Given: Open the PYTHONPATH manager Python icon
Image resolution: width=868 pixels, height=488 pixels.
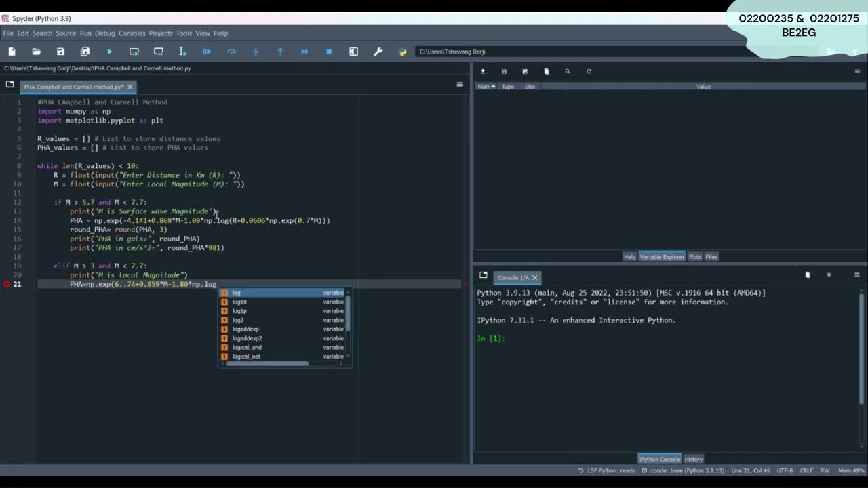Looking at the screenshot, I should 402,52.
